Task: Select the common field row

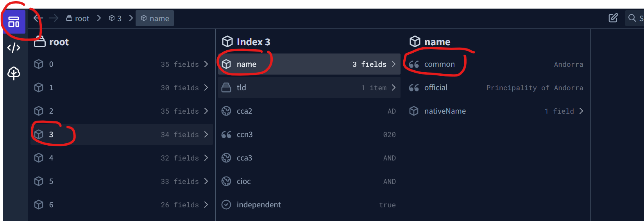Action: [x=496, y=64]
